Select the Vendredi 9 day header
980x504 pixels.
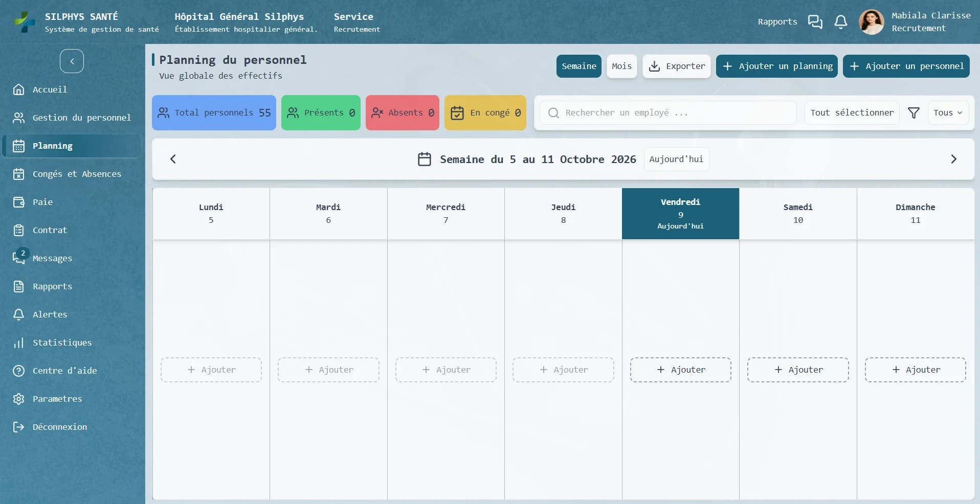pos(680,214)
